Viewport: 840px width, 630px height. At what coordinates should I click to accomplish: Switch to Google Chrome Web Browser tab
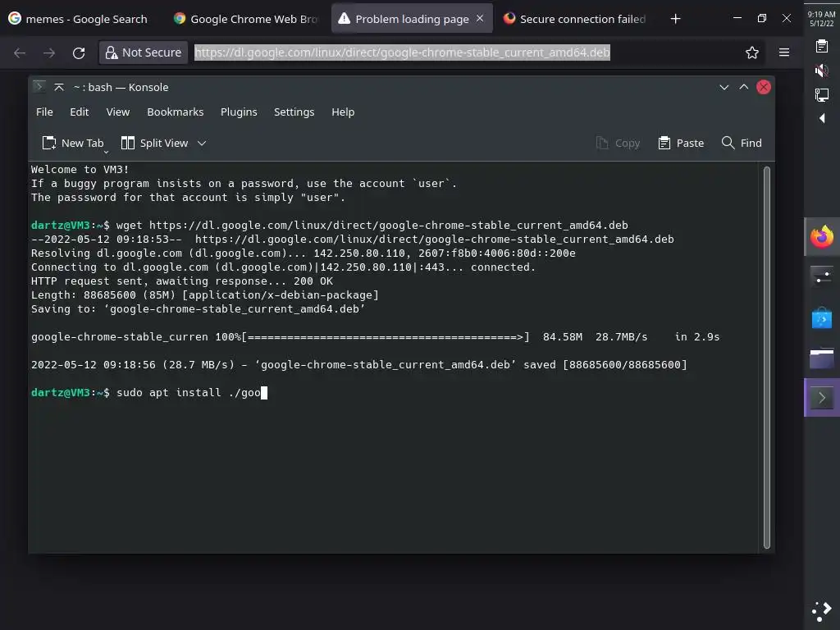246,19
